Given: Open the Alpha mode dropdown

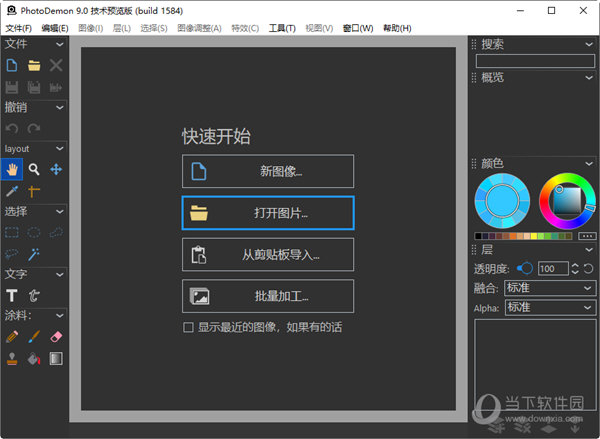Looking at the screenshot, I should click(x=550, y=307).
